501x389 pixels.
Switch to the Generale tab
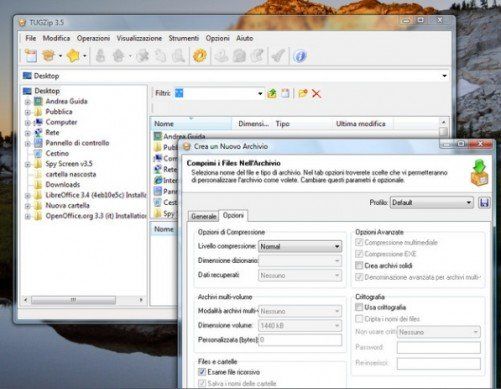click(x=203, y=216)
